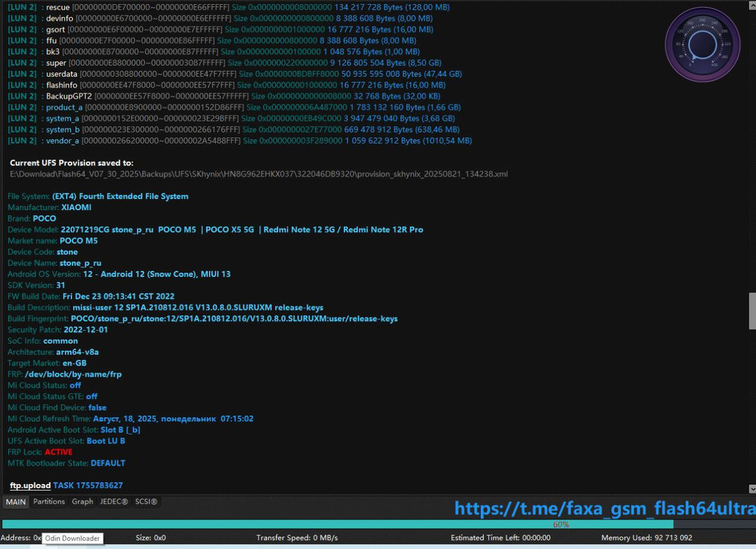Click the Device Name stone_p_ru line
Screen dimensions: 756x549
point(54,263)
